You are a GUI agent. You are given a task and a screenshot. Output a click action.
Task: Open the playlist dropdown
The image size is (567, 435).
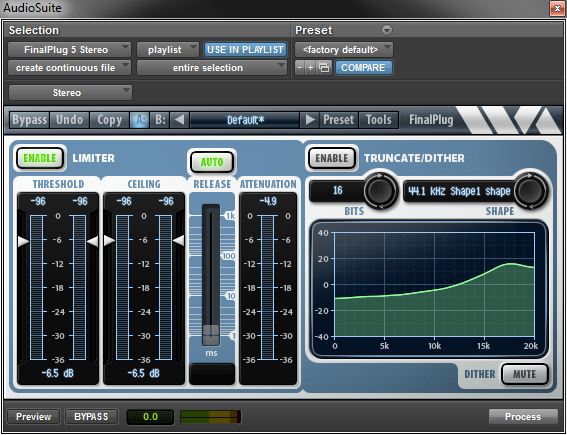click(x=168, y=50)
